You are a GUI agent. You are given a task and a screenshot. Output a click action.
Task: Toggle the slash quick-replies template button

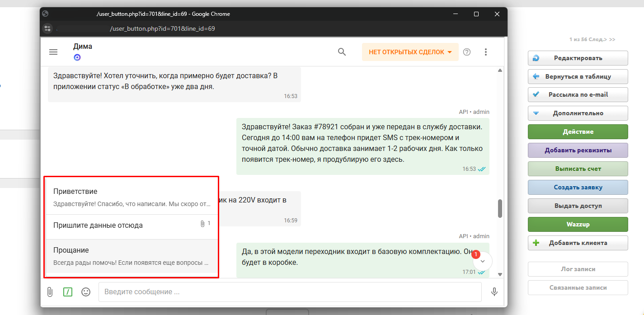click(68, 292)
